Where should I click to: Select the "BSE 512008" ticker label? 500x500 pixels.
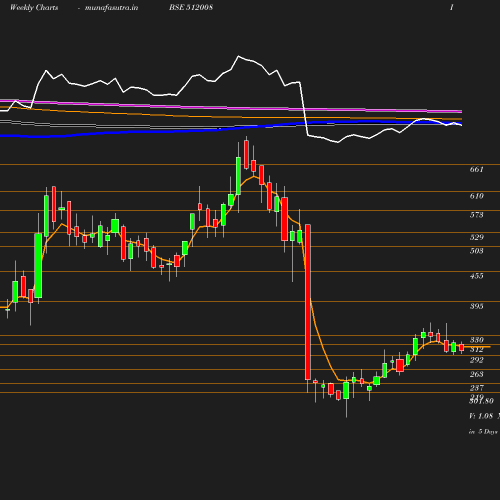click(x=191, y=7)
